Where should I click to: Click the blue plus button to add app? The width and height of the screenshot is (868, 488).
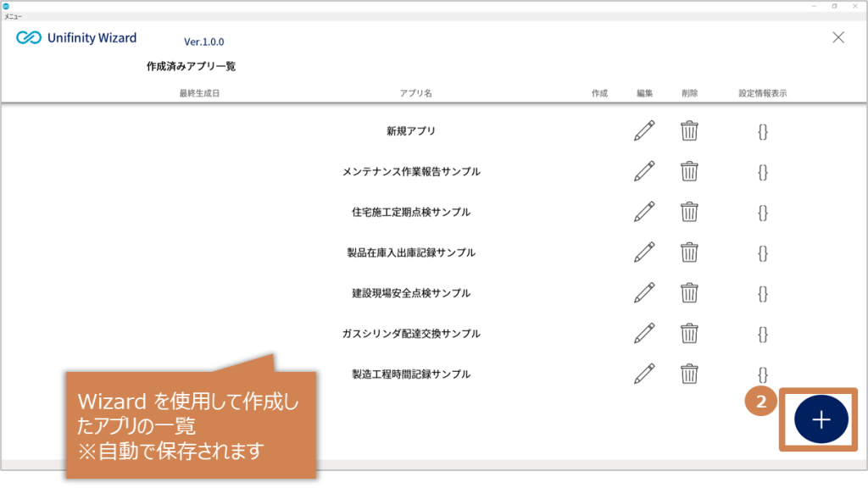821,419
